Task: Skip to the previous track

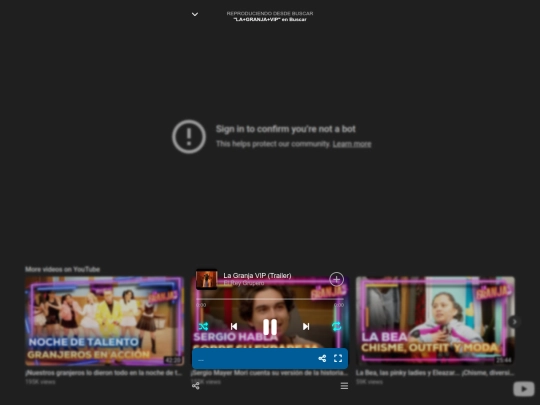Action: point(234,326)
